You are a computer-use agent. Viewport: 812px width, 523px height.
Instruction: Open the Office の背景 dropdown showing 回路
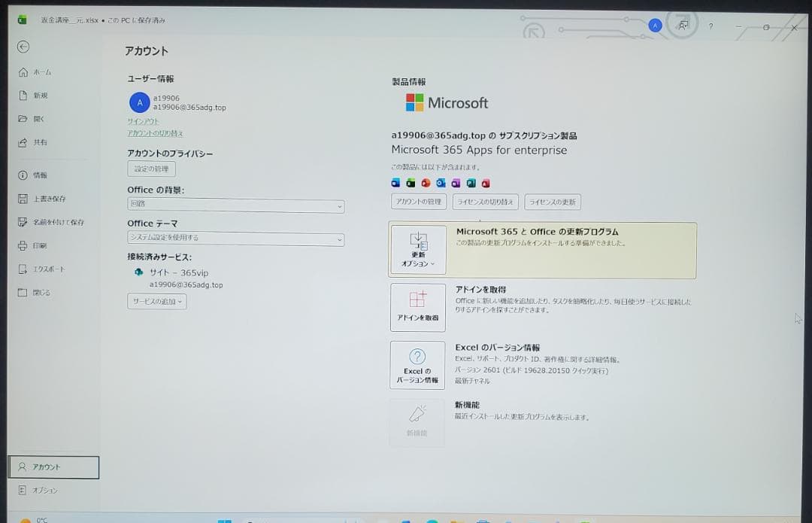pos(235,205)
